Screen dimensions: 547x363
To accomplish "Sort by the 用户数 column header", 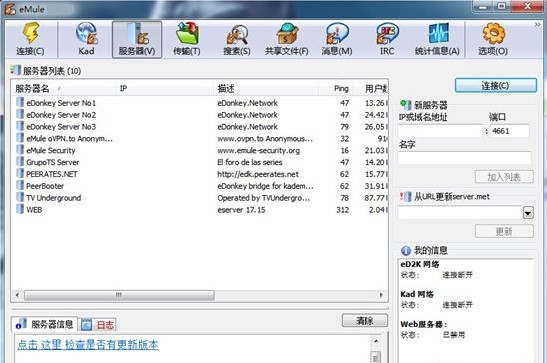I will click(370, 89).
